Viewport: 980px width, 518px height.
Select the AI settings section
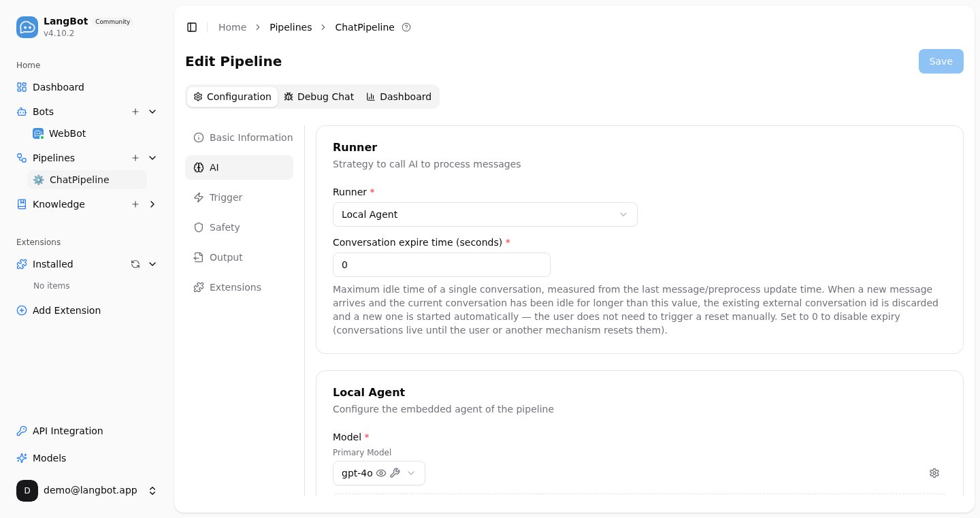coord(240,167)
